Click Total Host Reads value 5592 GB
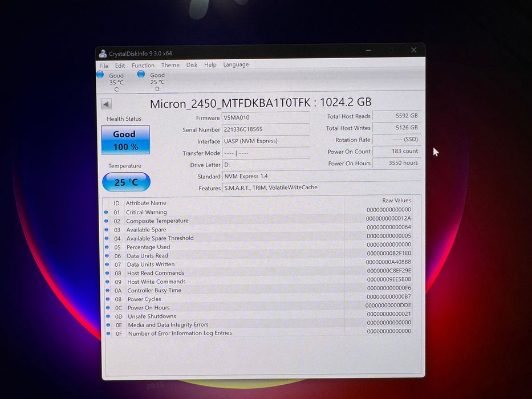This screenshot has height=399, width=532. [x=396, y=116]
